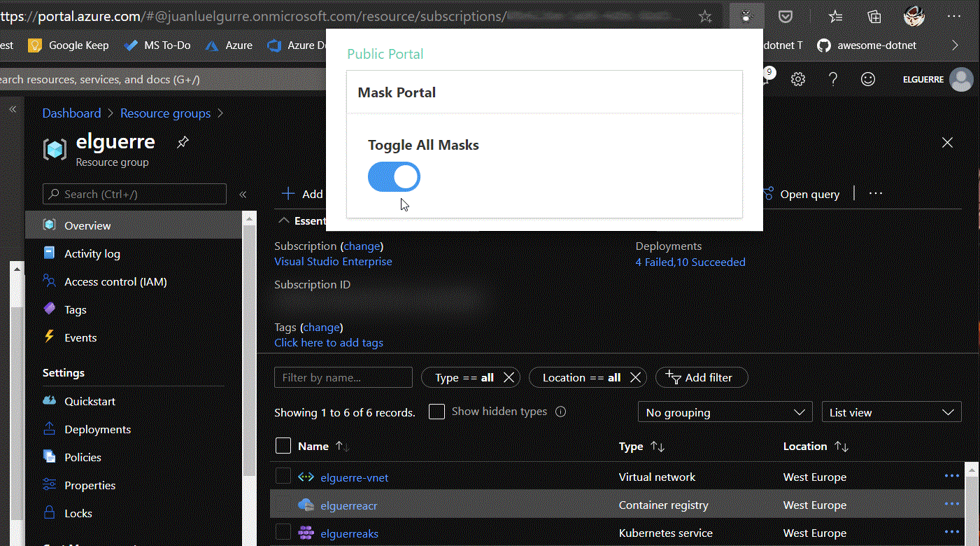Click the browser favorites star icon
Viewport: 980px width, 546px height.
point(705,16)
